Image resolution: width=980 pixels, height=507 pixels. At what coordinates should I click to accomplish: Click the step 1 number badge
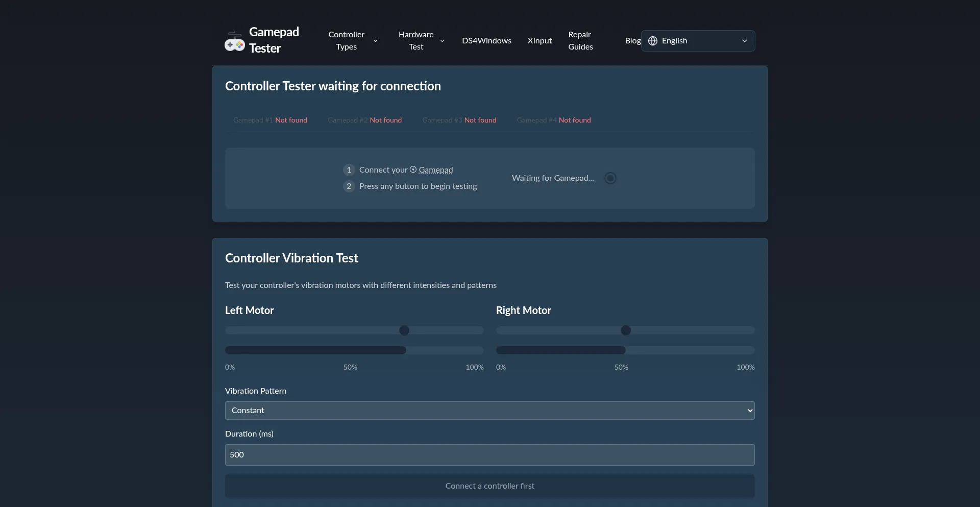click(349, 170)
